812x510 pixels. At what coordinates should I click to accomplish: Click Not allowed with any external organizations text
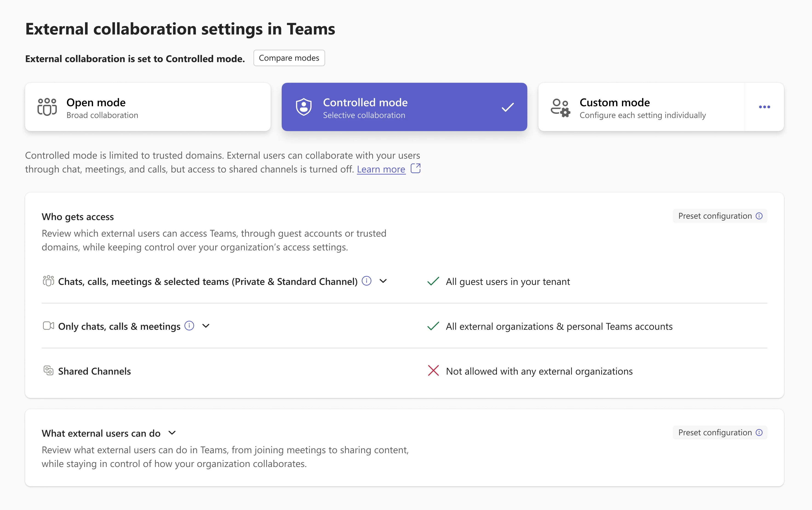[x=539, y=371]
